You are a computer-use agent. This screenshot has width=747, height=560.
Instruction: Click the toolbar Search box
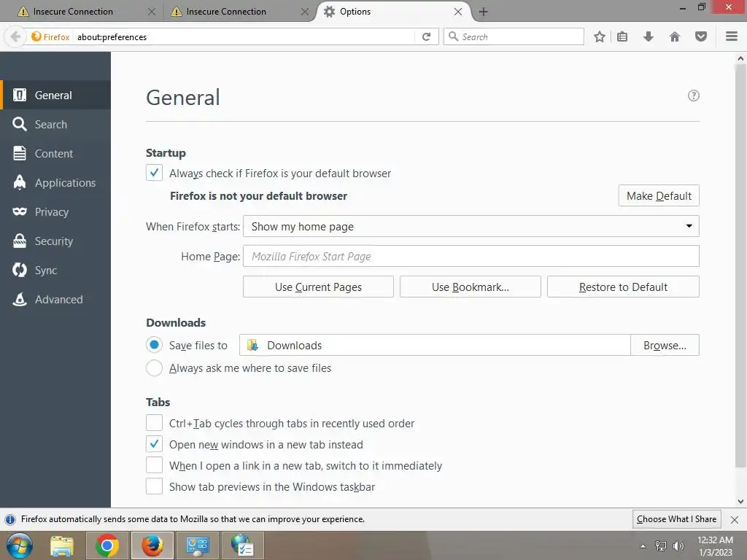pyautogui.click(x=514, y=36)
